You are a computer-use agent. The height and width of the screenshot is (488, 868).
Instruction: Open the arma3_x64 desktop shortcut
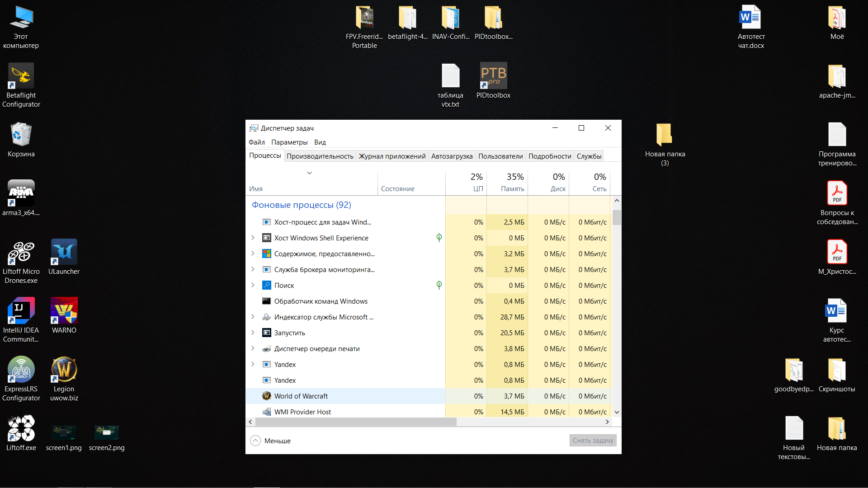click(21, 193)
